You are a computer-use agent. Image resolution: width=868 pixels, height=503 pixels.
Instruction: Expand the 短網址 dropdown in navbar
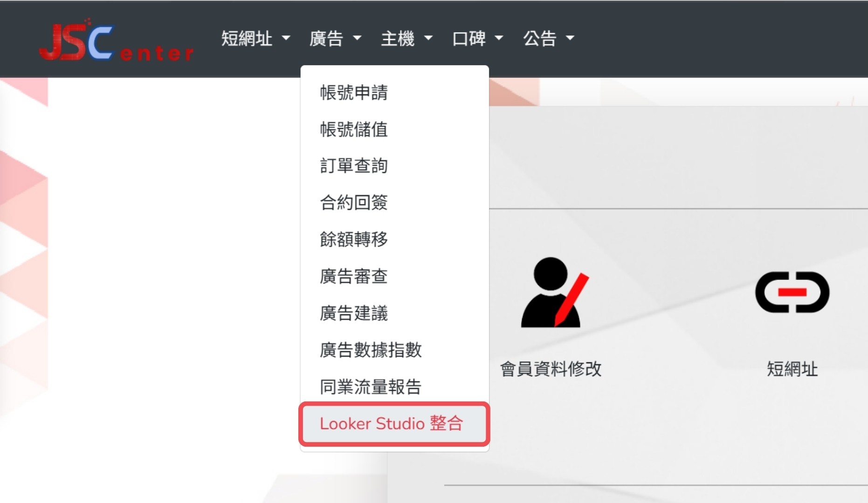coord(255,39)
